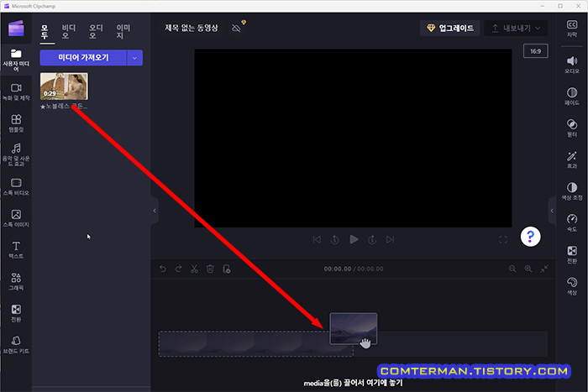Skip to the start of the video
The image size is (588, 392).
click(317, 239)
